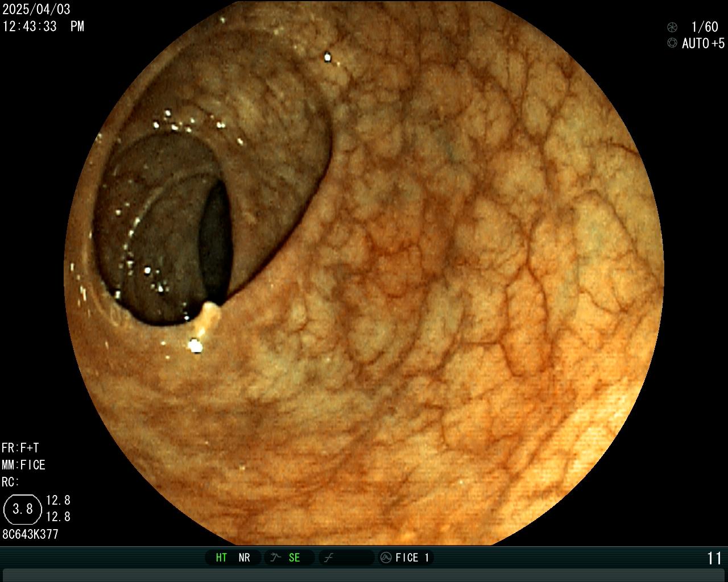Image resolution: width=728 pixels, height=582 pixels.
Task: Click the date 2025/04/03
Action: [x=36, y=10]
